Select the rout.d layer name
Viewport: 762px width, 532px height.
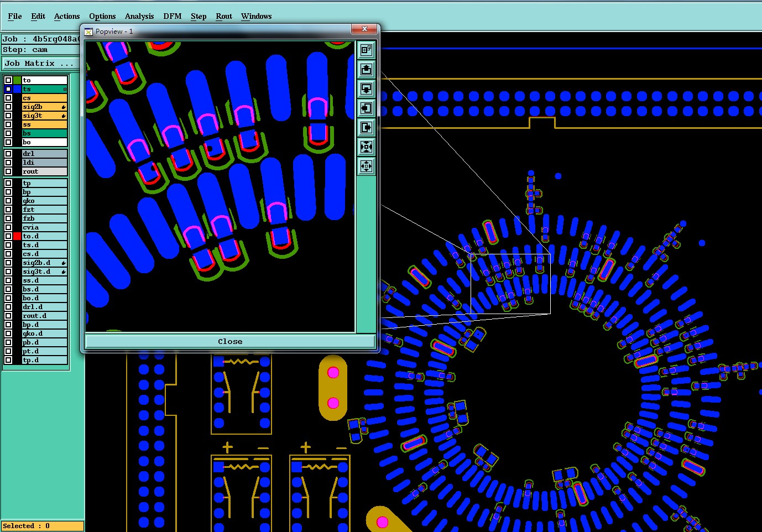(44, 316)
